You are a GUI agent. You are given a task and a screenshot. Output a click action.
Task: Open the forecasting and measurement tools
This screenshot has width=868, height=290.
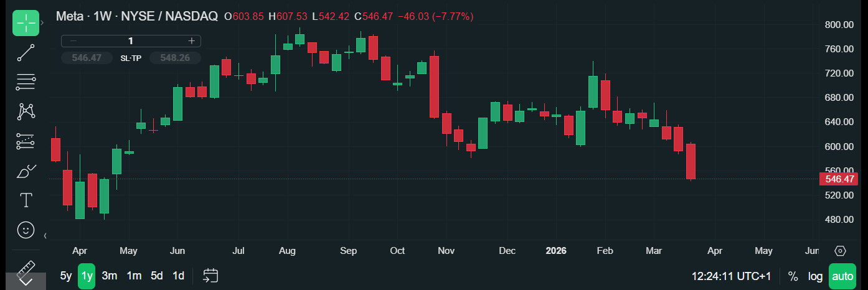26,141
